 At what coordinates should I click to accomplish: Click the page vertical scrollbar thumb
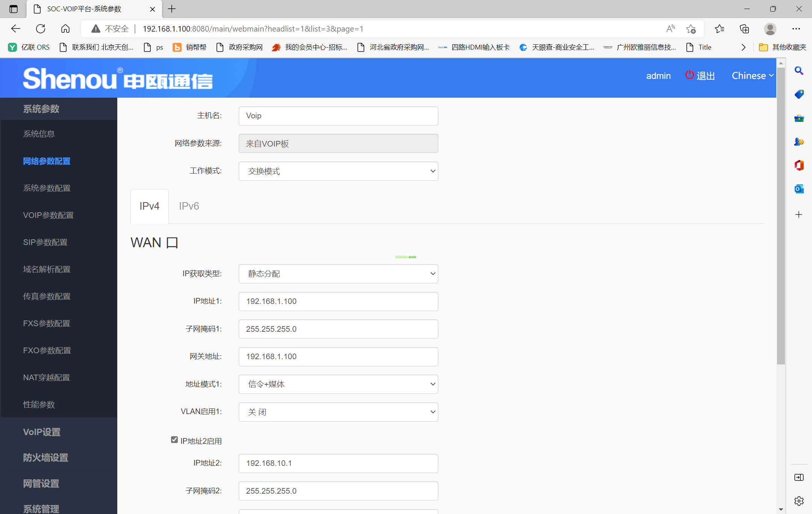(781, 216)
